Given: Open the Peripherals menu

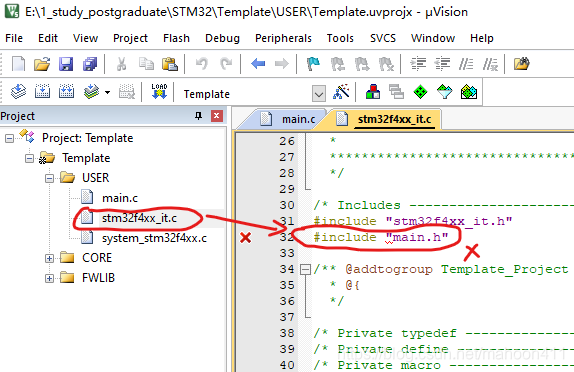Looking at the screenshot, I should (283, 38).
